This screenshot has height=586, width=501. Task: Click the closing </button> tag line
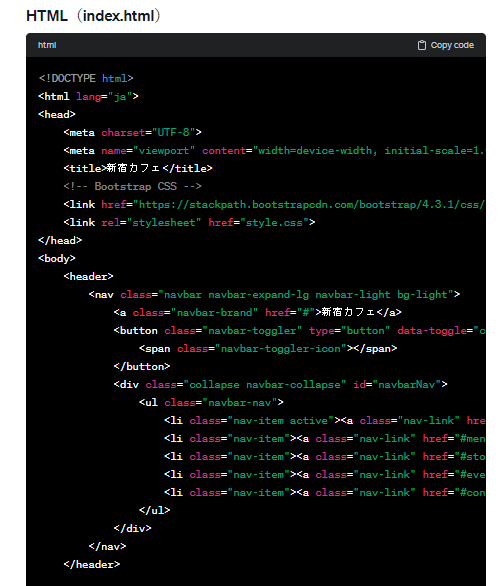coord(142,367)
